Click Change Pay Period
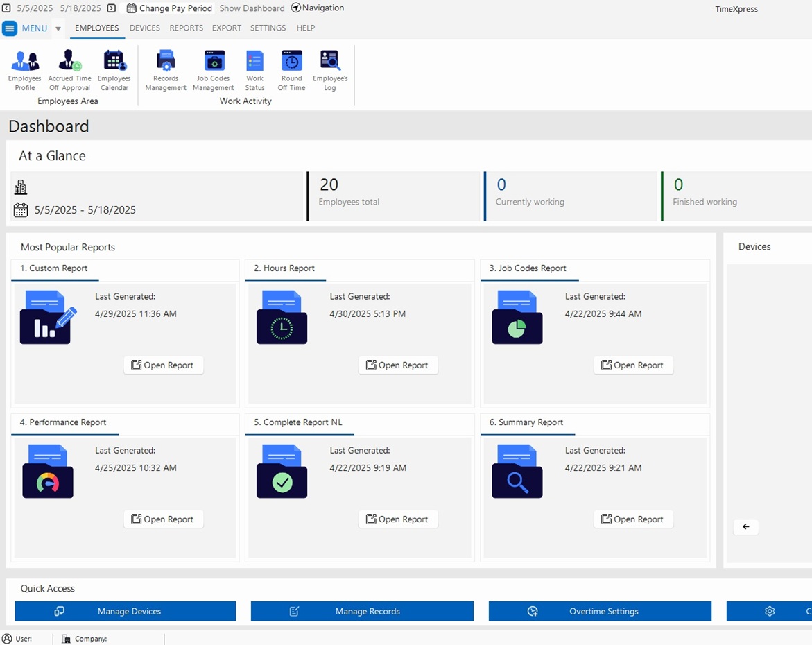812x645 pixels. click(x=169, y=8)
